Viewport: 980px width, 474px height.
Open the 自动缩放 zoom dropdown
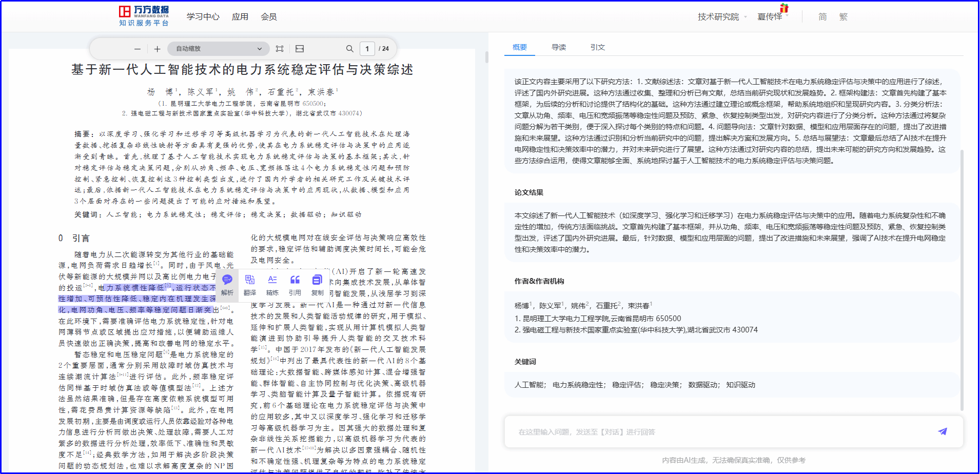click(218, 49)
